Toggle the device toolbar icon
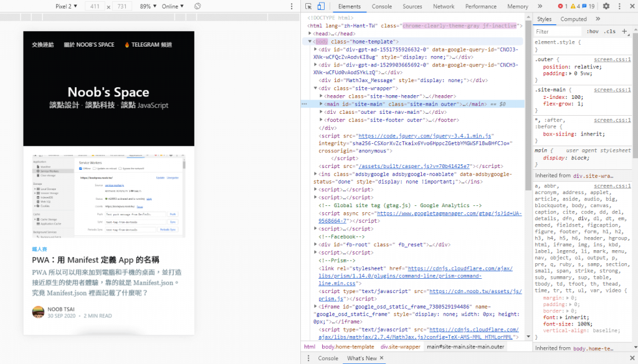The image size is (638, 364). (x=321, y=6)
